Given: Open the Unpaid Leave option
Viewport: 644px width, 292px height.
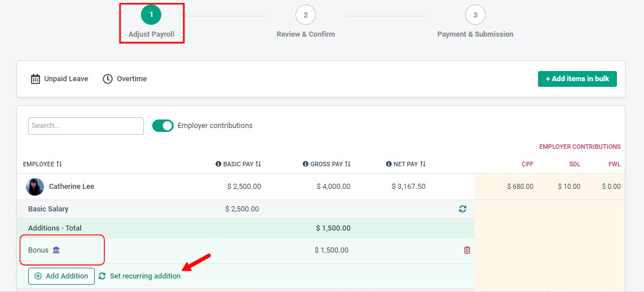Looking at the screenshot, I should (x=60, y=79).
